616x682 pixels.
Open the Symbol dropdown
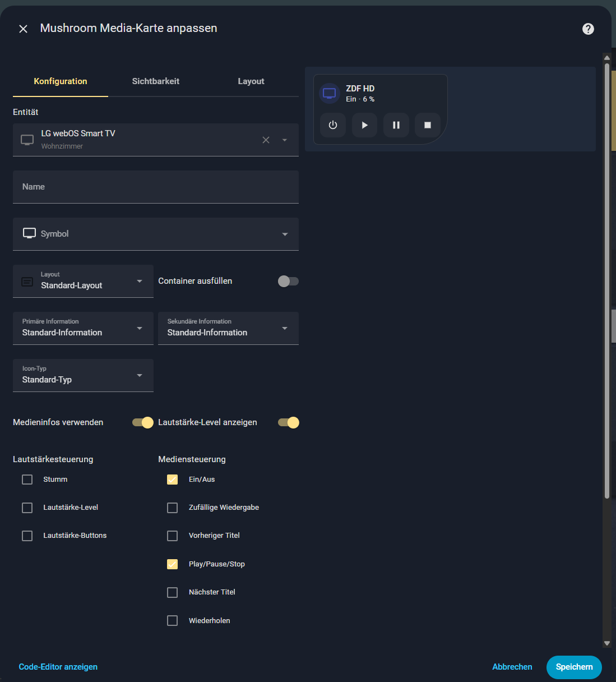[156, 234]
